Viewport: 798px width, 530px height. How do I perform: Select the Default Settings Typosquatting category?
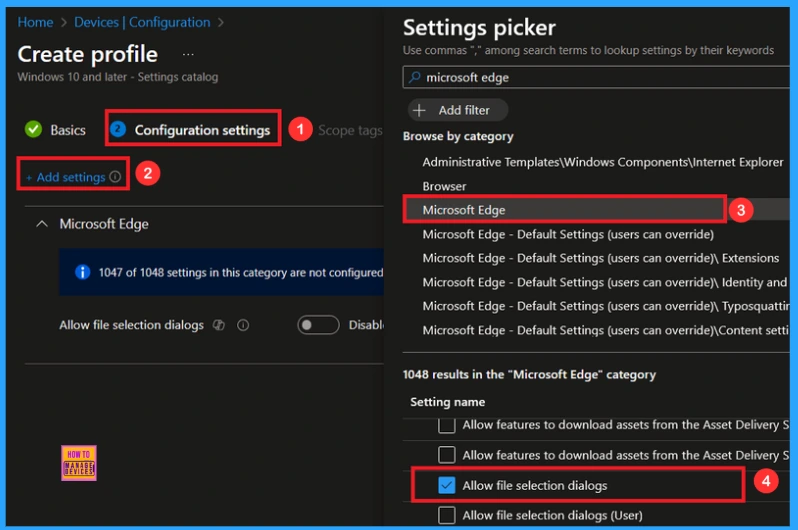point(606,306)
